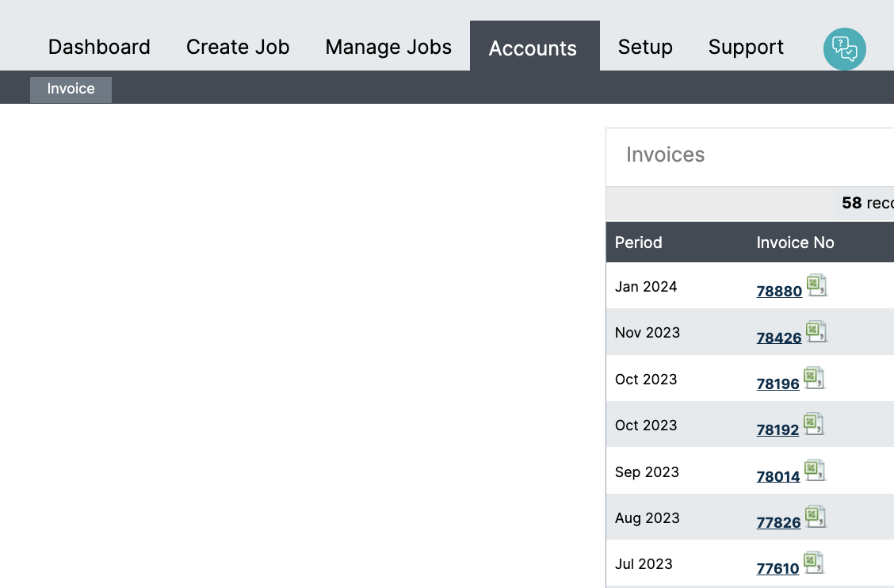Screen dimensions: 894x588
Task: Select the Invoice submenu item
Action: 71,89
